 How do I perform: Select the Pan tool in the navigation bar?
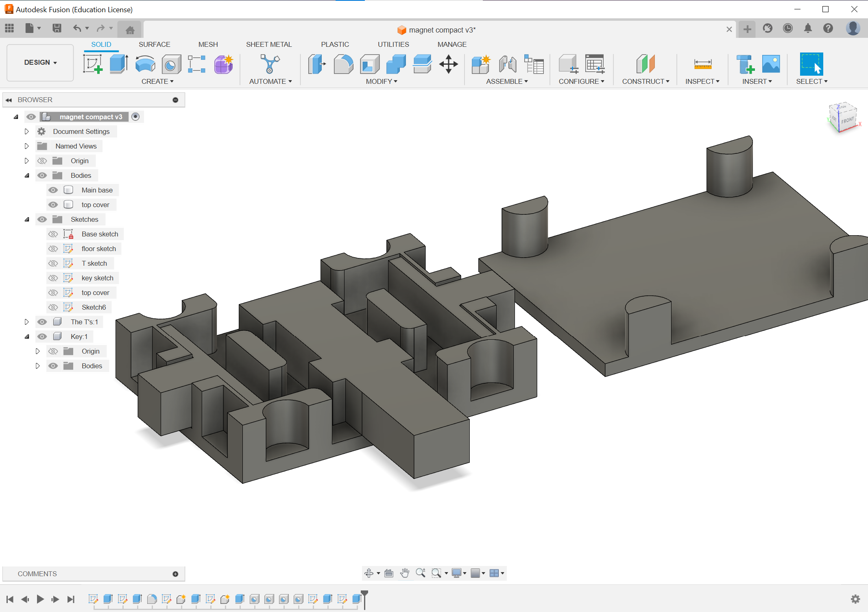404,573
